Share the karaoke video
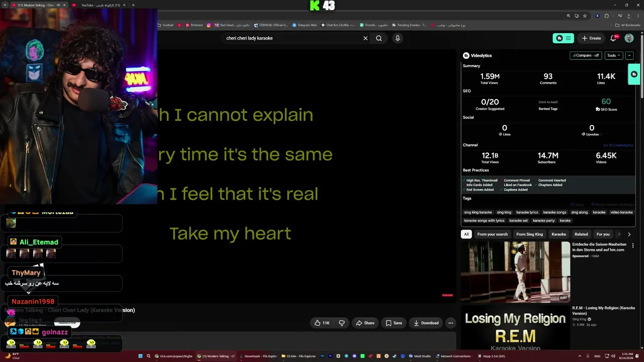The image size is (644, 362). pyautogui.click(x=365, y=323)
